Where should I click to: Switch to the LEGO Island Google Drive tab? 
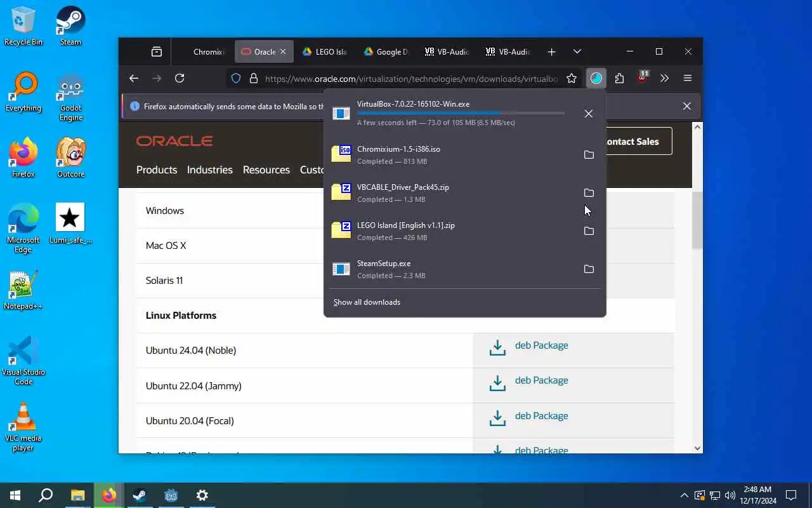tap(325, 52)
